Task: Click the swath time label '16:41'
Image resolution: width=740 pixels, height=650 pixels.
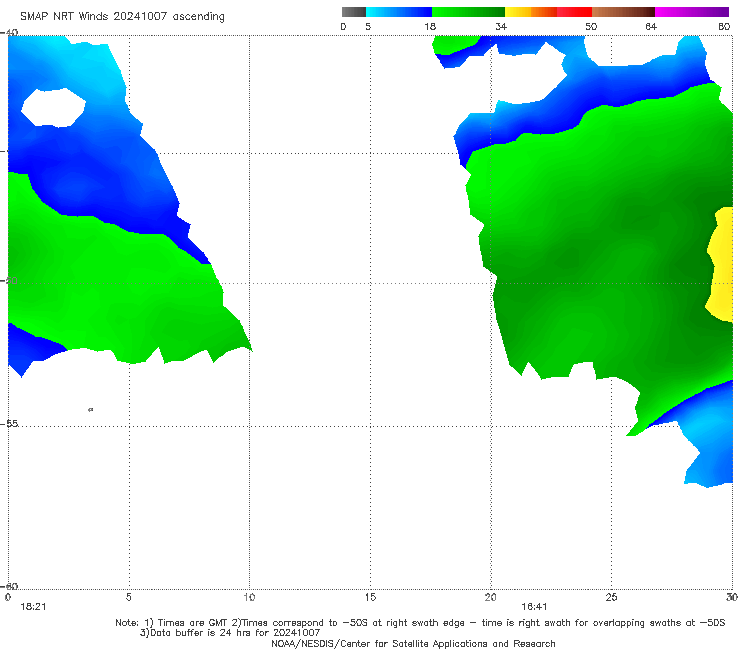Action: click(x=534, y=607)
